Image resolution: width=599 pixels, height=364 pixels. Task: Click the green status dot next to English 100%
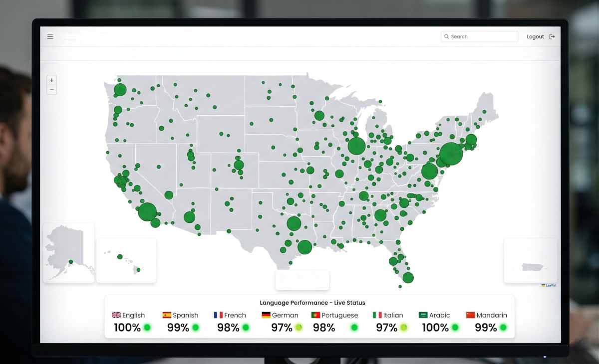(147, 328)
